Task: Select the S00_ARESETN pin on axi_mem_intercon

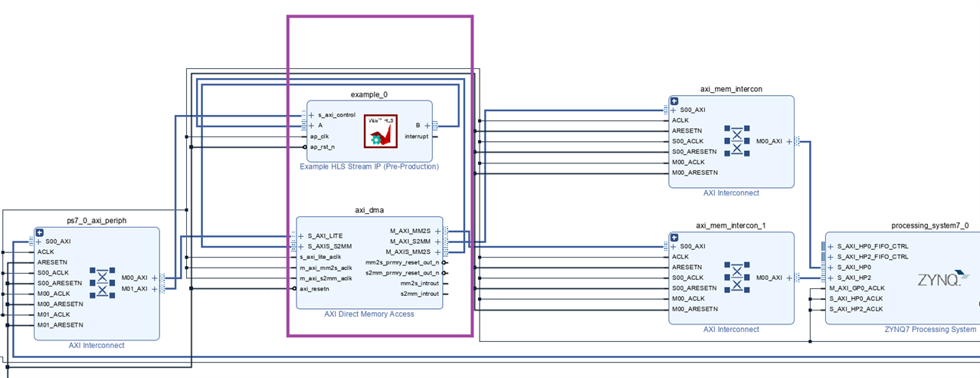Action: click(x=695, y=152)
